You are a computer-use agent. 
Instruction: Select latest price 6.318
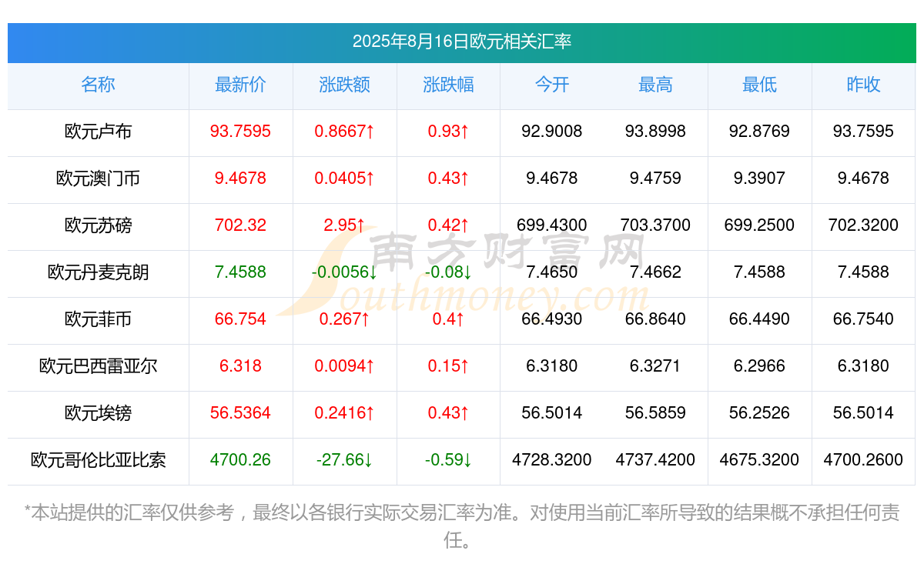[240, 366]
